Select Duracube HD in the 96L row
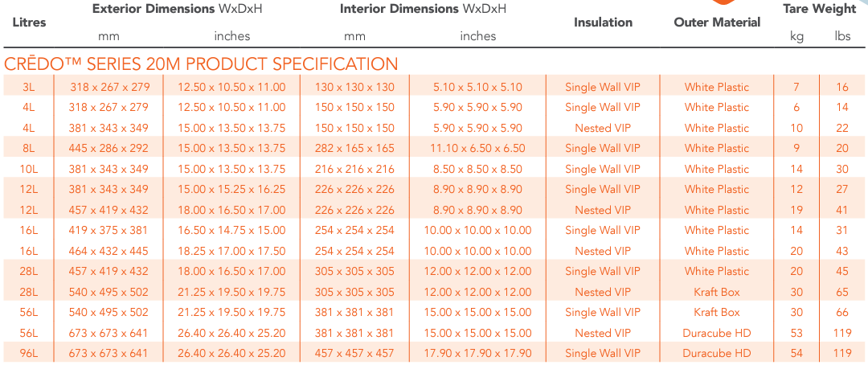 point(717,353)
